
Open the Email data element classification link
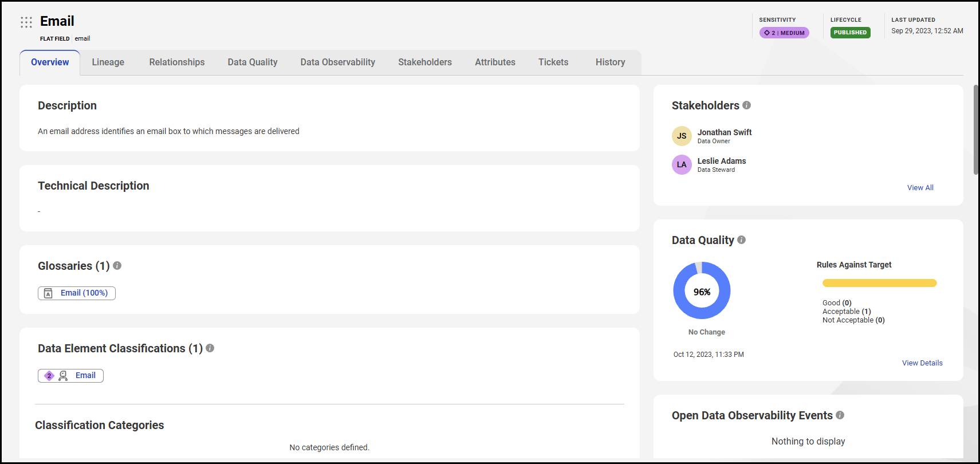[85, 376]
